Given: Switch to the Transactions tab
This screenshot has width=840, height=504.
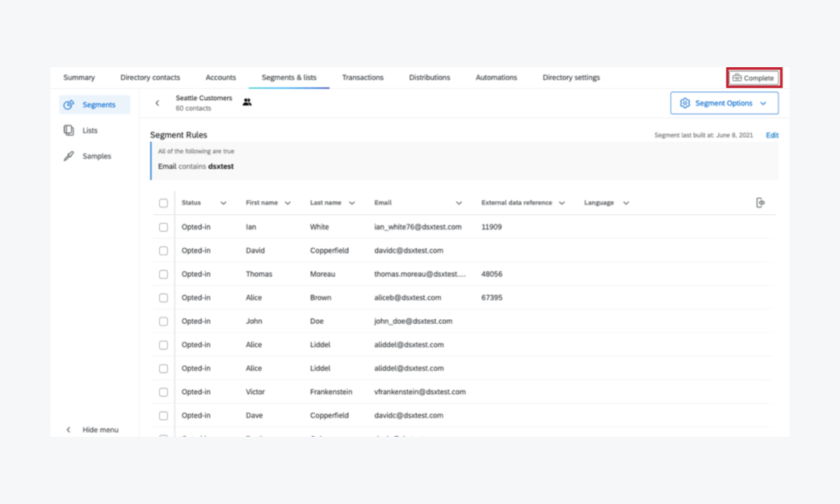Looking at the screenshot, I should click(363, 77).
